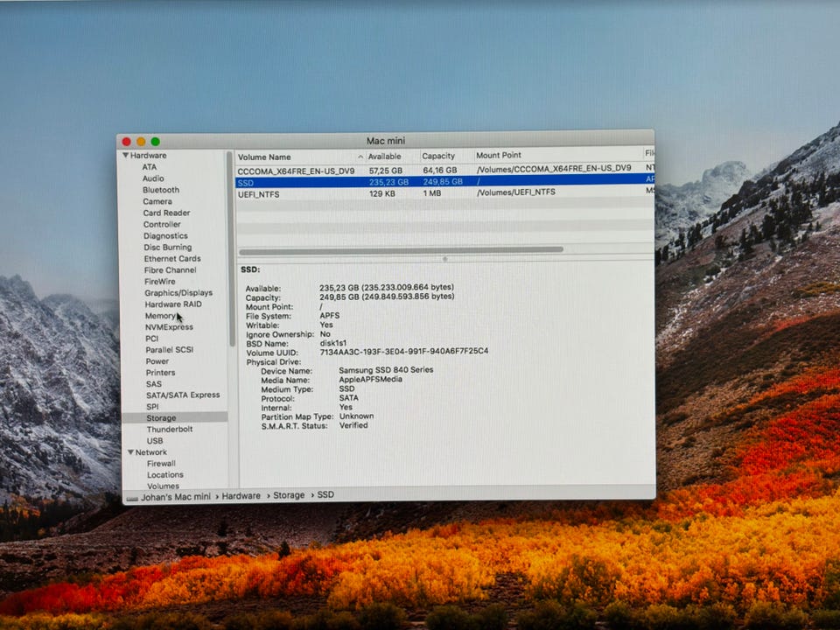Close the Mac mini window

[126, 142]
